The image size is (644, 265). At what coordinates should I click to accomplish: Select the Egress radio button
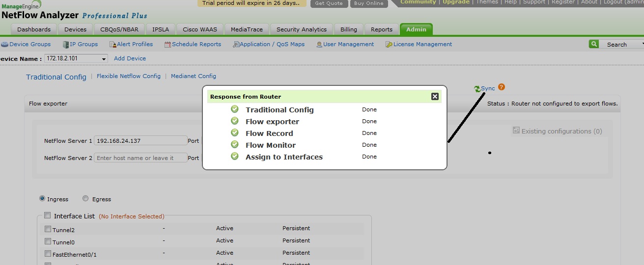pyautogui.click(x=85, y=199)
